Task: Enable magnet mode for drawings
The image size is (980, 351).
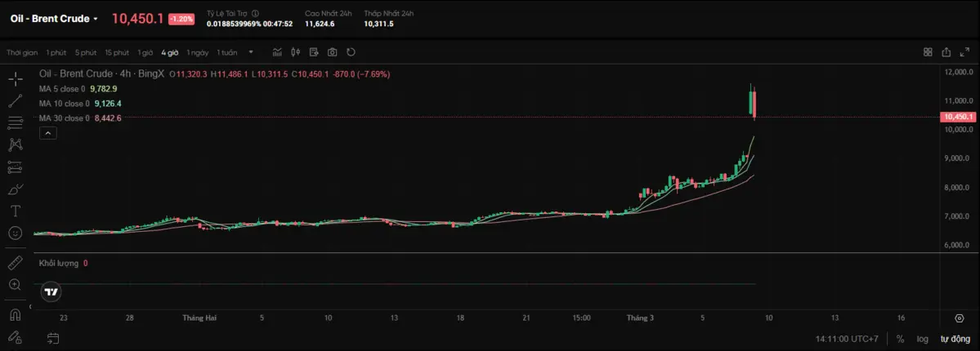Action: (15, 315)
